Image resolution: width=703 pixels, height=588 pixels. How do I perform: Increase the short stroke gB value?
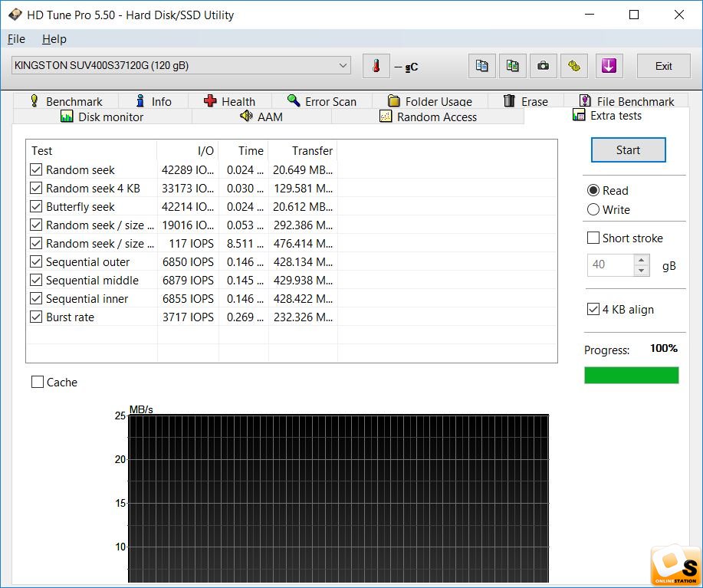click(x=642, y=260)
